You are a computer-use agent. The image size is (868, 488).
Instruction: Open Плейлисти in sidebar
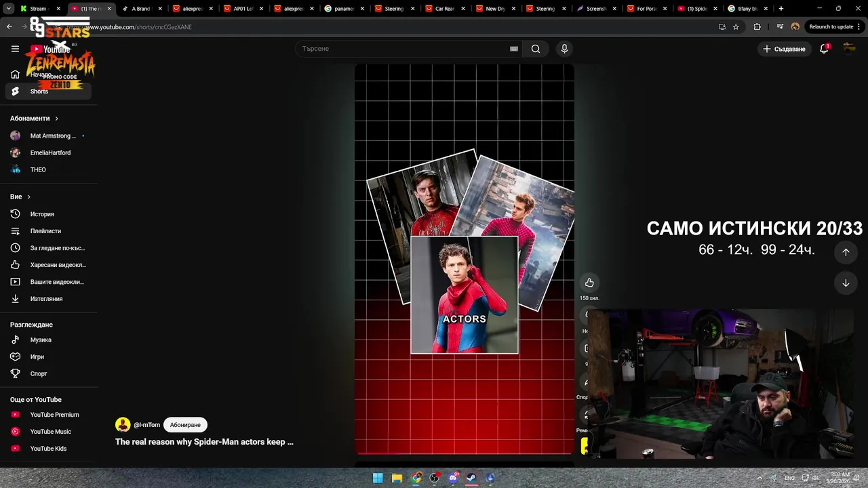pos(48,231)
